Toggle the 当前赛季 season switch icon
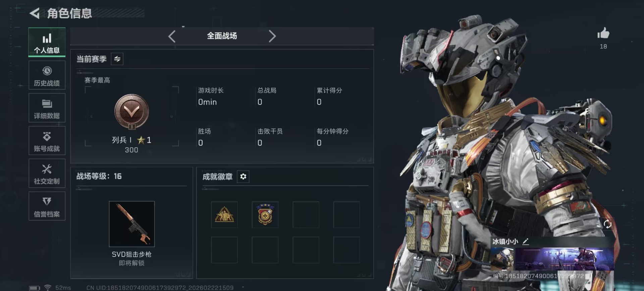 (117, 59)
